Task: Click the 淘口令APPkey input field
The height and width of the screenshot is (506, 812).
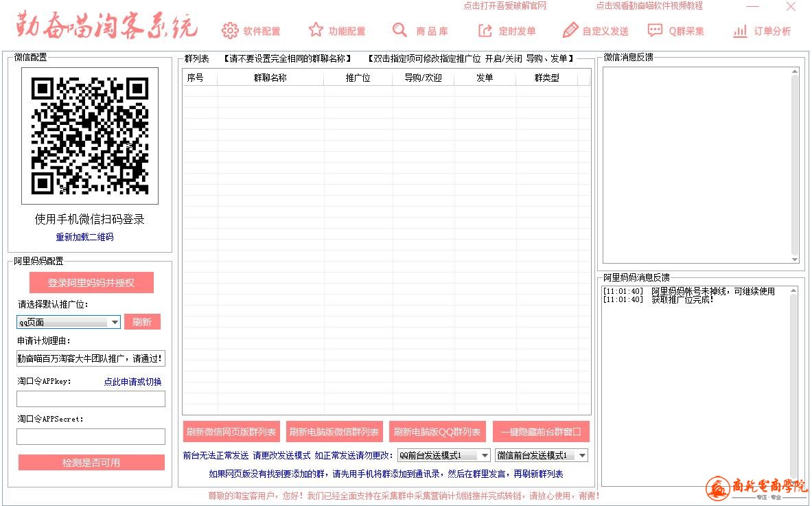Action: (x=91, y=399)
